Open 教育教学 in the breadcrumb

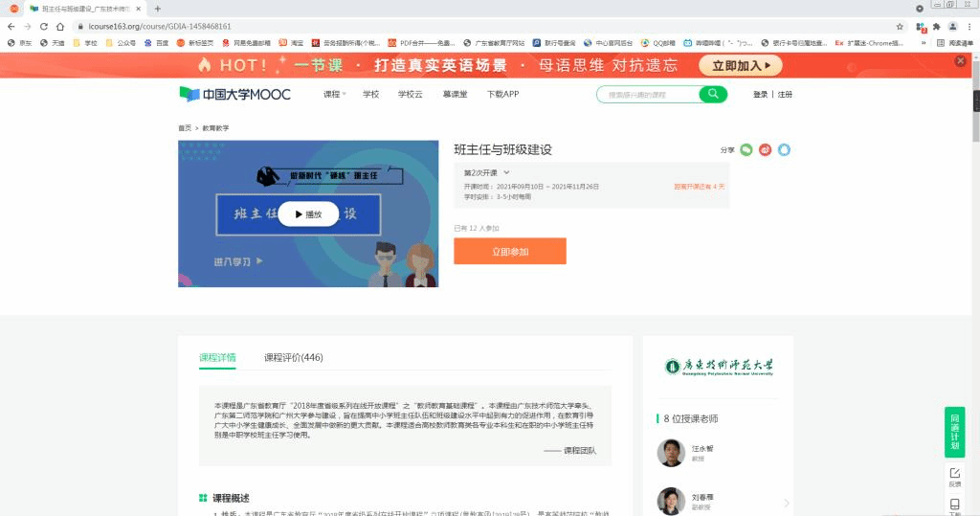coord(215,128)
